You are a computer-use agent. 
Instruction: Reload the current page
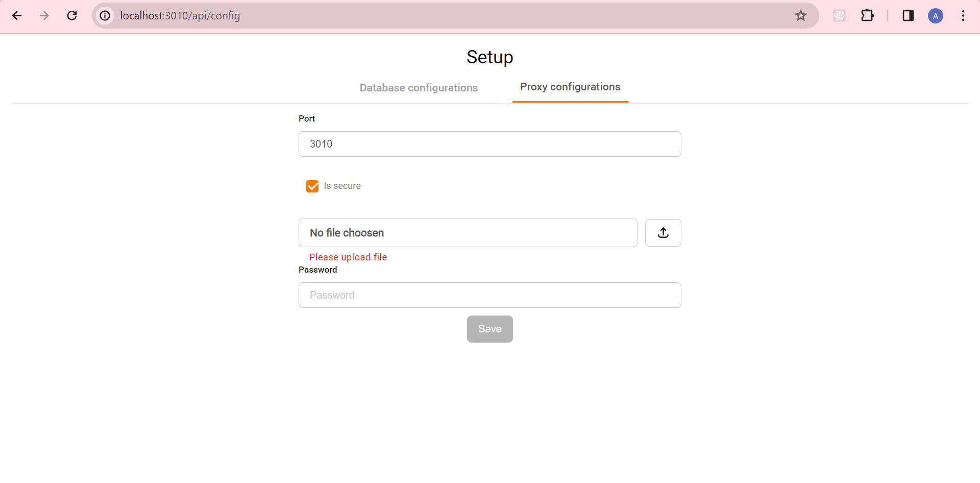point(72,16)
